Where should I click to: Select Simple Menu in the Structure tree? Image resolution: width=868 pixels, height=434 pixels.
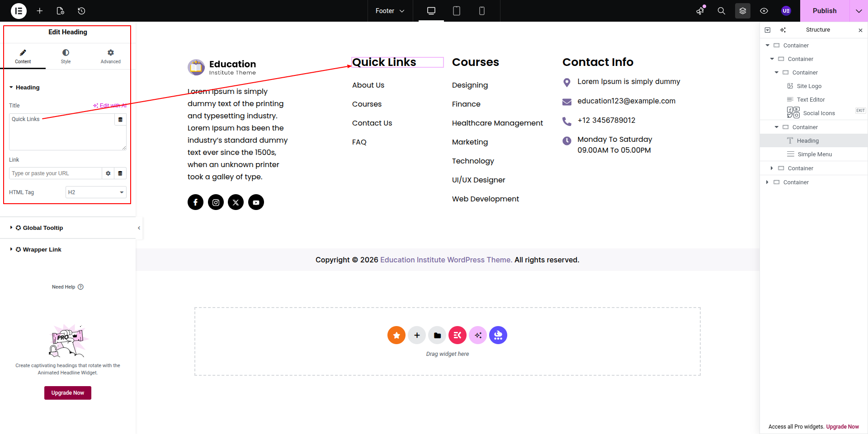click(x=814, y=154)
